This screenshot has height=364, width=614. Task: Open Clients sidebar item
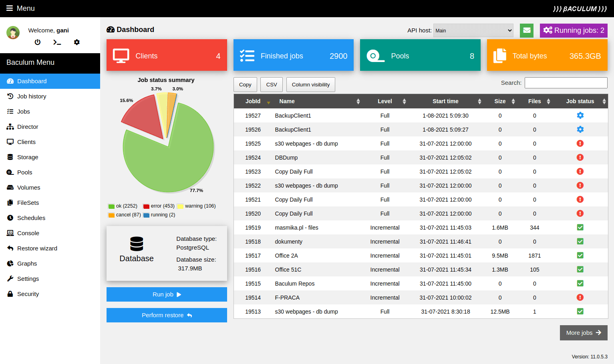click(x=50, y=142)
